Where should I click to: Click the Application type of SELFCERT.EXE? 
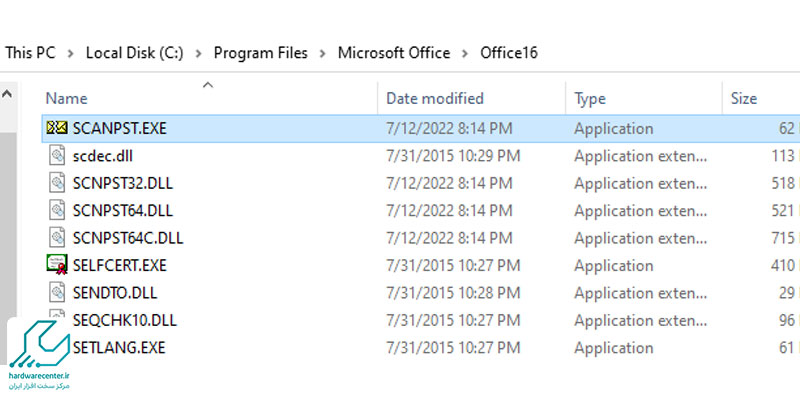pyautogui.click(x=613, y=266)
